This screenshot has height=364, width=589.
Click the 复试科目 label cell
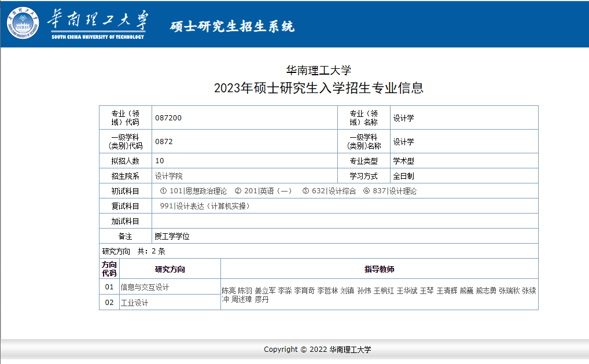pos(126,206)
